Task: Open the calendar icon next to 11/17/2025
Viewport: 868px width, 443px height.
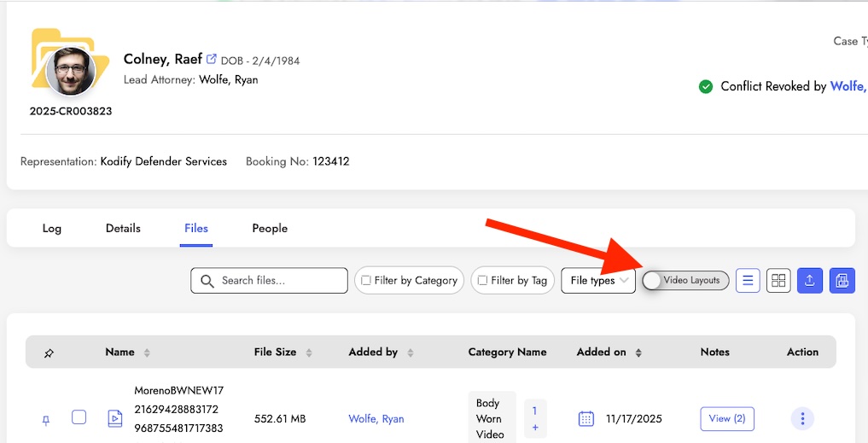Action: pyautogui.click(x=585, y=418)
